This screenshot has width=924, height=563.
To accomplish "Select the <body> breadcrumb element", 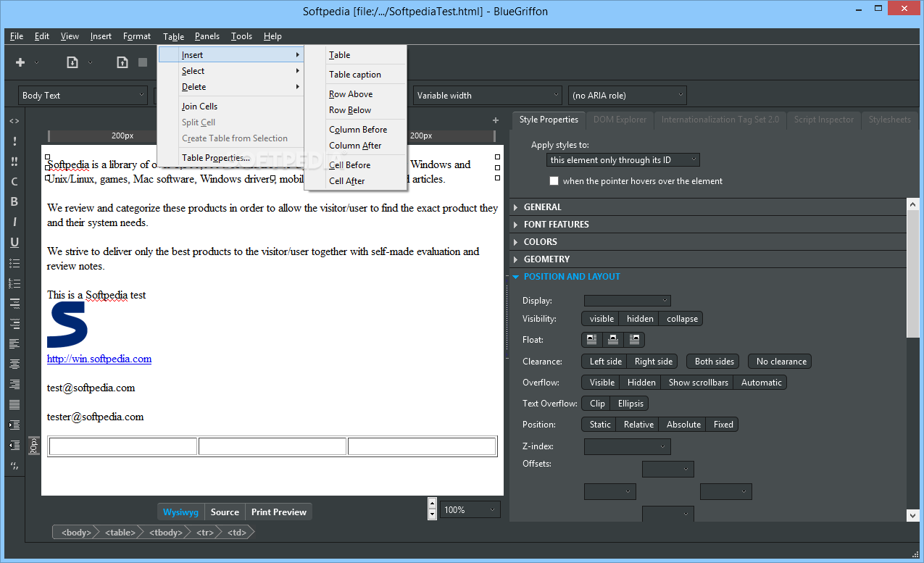I will point(75,533).
